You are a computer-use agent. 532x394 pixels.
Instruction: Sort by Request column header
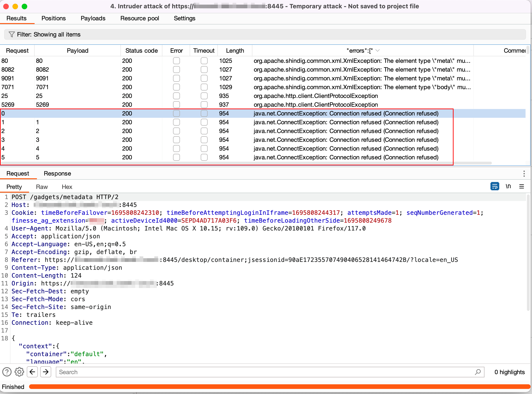click(17, 51)
